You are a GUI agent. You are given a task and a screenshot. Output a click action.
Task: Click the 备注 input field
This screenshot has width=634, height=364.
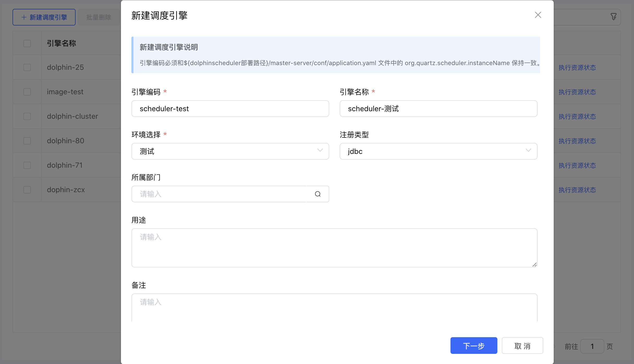tap(334, 307)
